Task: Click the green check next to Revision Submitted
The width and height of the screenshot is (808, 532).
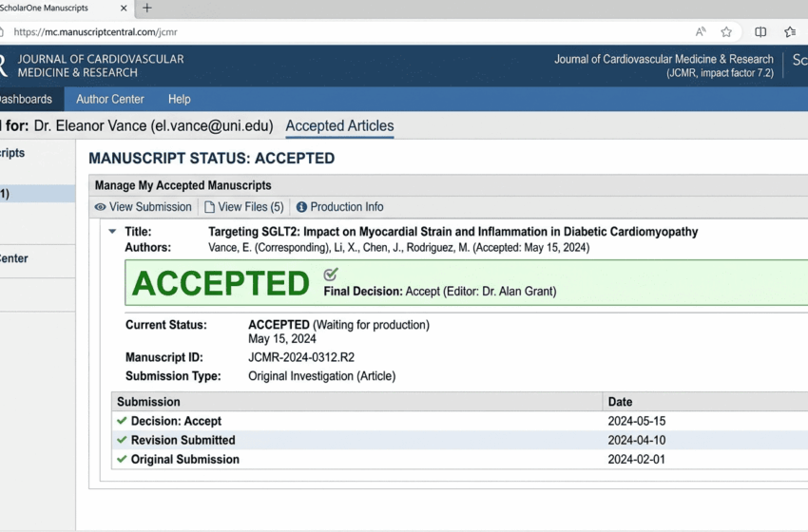Action: click(x=122, y=440)
